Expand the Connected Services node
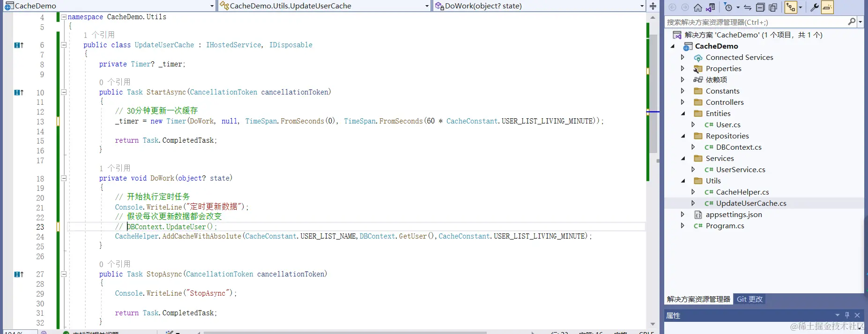868x334 pixels. click(x=683, y=57)
